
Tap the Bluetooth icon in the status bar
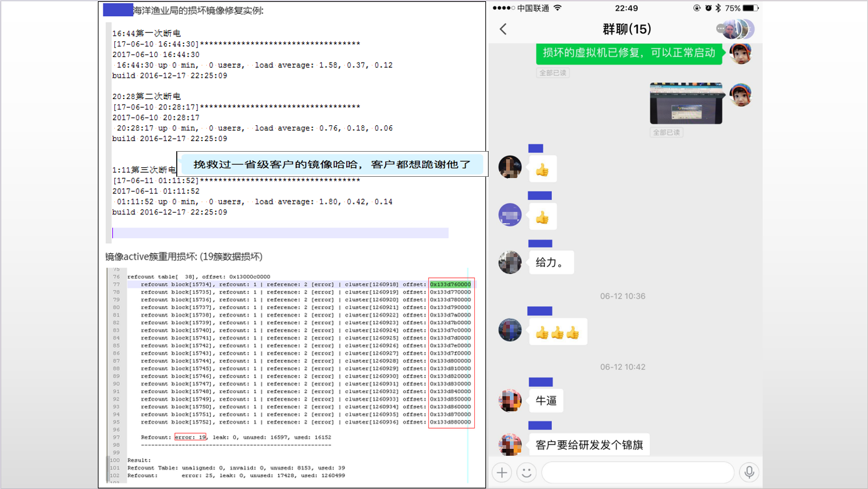coord(717,8)
